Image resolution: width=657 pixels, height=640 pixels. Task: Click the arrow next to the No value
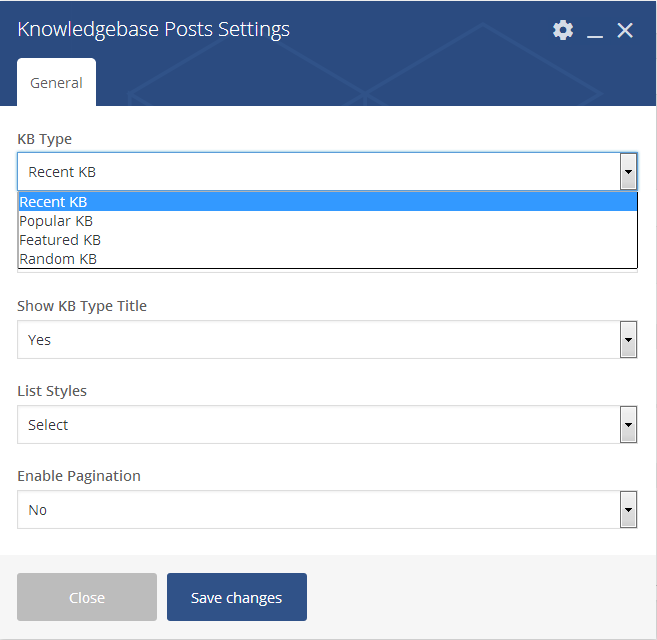point(628,510)
